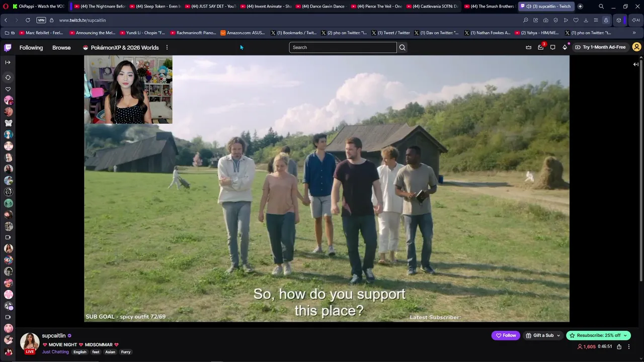Screen dimensions: 644x362
Task: Expand the collapsed chat panel
Action: click(636, 64)
